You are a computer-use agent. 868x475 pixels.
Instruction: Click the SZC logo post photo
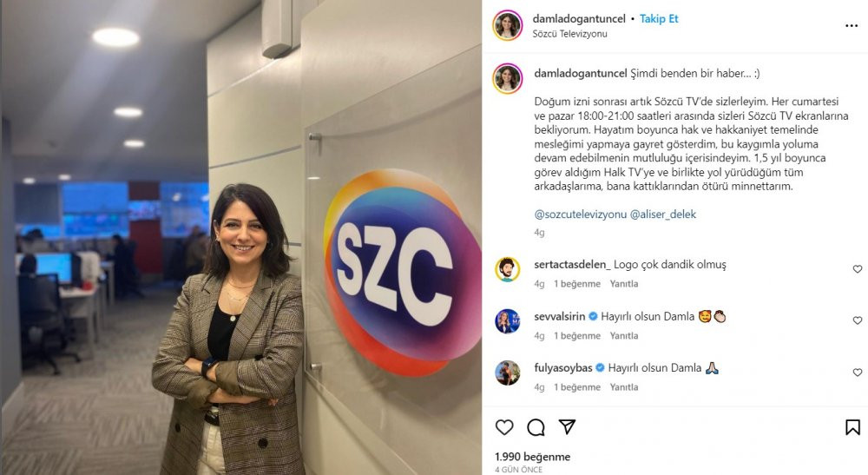[x=240, y=238]
